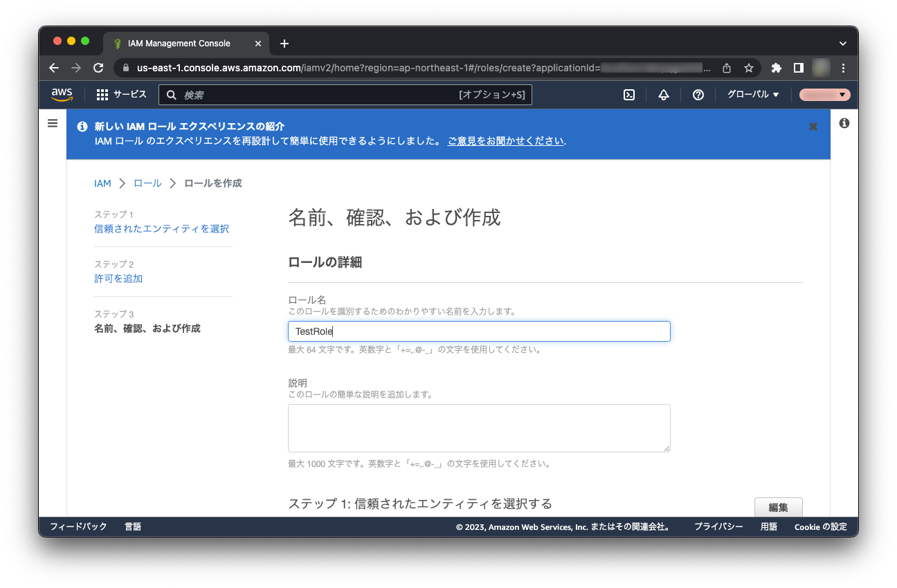Open the help question mark icon
The width and height of the screenshot is (897, 588).
[x=698, y=95]
